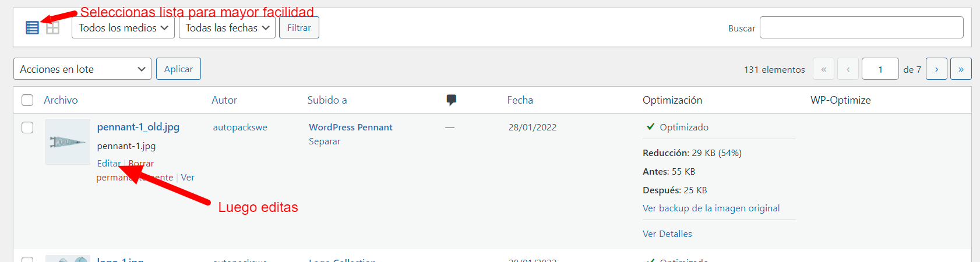Image resolution: width=980 pixels, height=262 pixels.
Task: Open Ver backup de la imagen original
Action: 711,208
